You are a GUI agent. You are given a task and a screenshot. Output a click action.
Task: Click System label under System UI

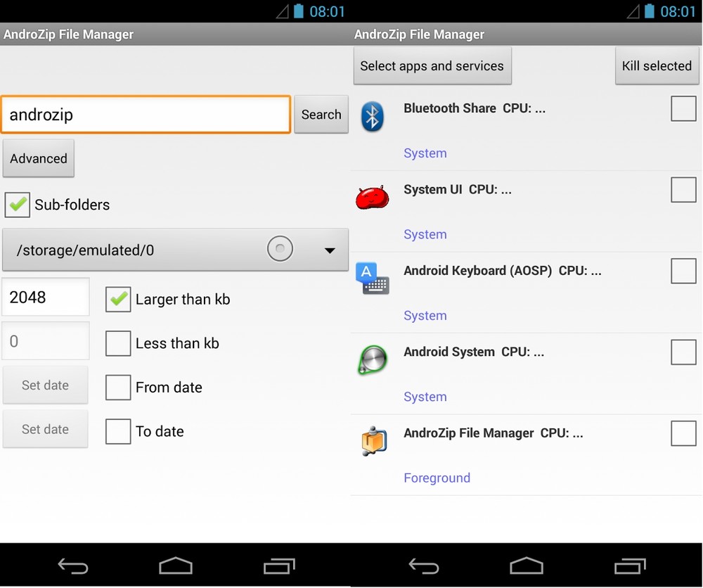tap(425, 234)
